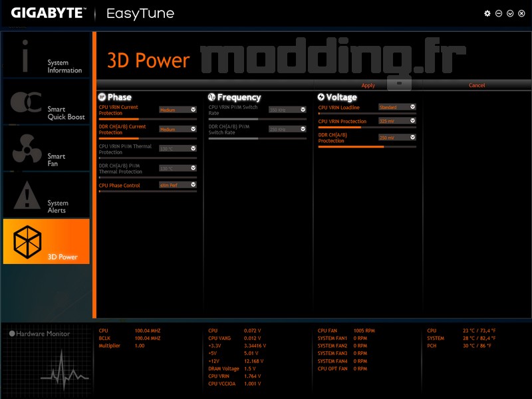Screen dimensions: 532x399
Task: Click the 1.764 V CPU VRIN monitor reading
Action: click(x=235, y=376)
